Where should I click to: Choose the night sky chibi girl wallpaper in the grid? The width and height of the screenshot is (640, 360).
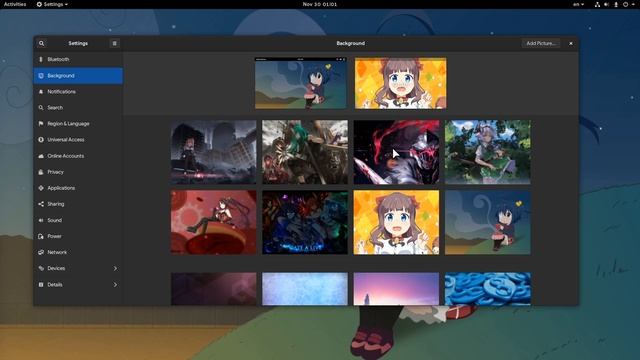coord(488,222)
